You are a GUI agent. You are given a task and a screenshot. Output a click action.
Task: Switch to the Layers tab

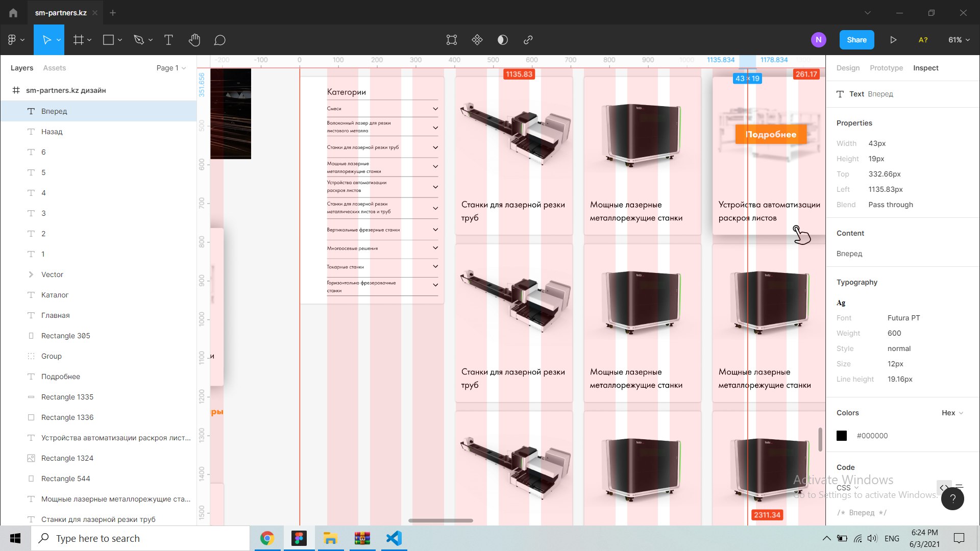coord(21,68)
